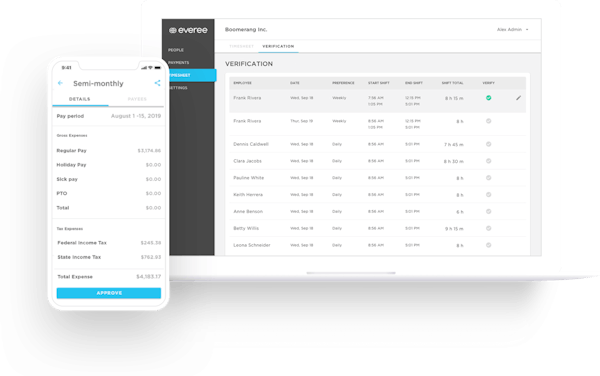The height and width of the screenshot is (376, 600).
Task: Click the Employee column header
Action: (243, 83)
